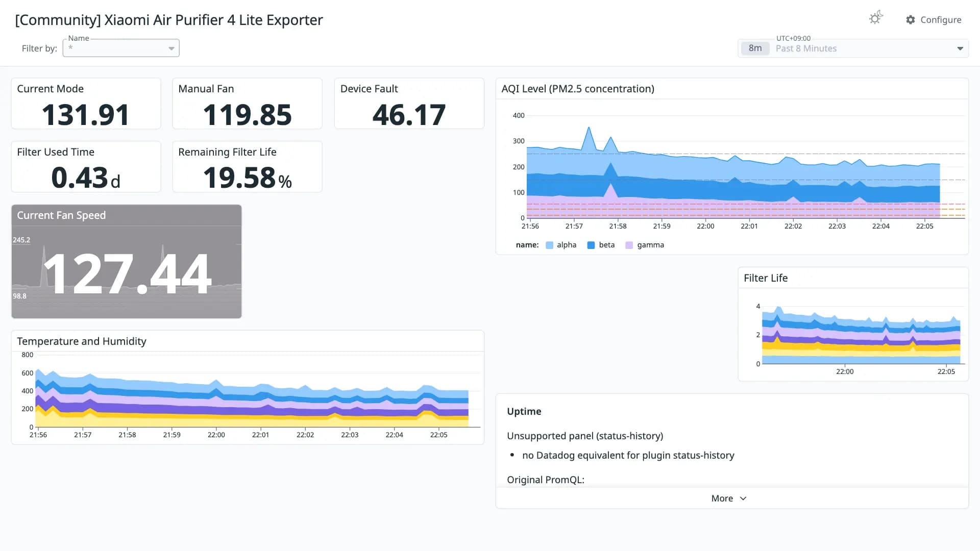Toggle the dark/light theme icon
980x551 pixels.
point(876,18)
